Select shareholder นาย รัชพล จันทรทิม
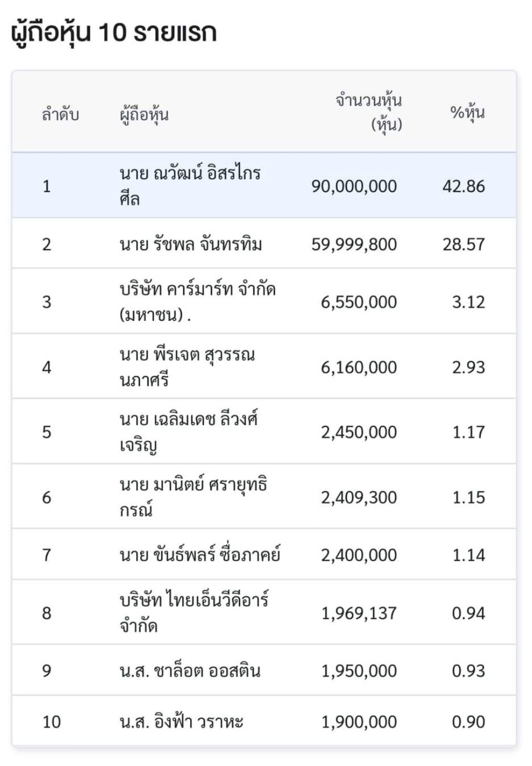Viewport: 532px width, 766px height. pyautogui.click(x=264, y=244)
